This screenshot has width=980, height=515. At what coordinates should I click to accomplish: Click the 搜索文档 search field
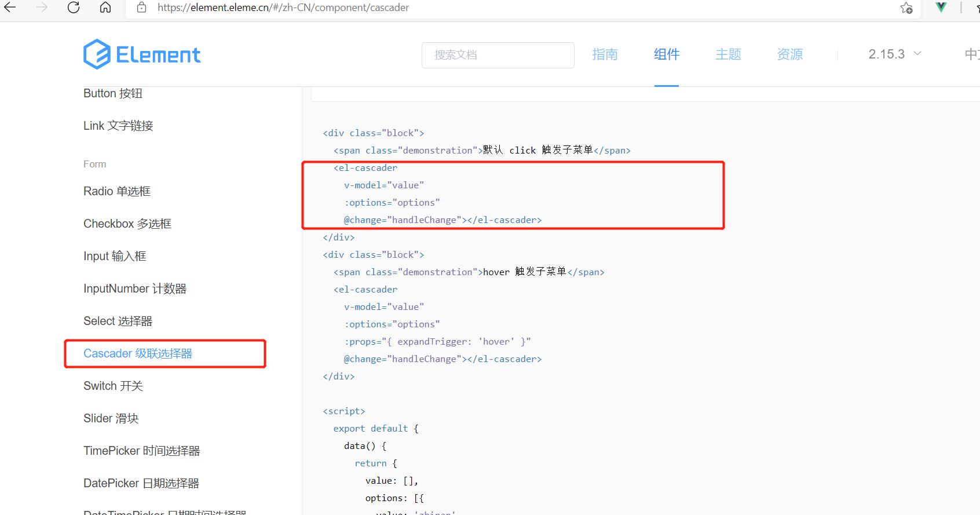(x=498, y=55)
